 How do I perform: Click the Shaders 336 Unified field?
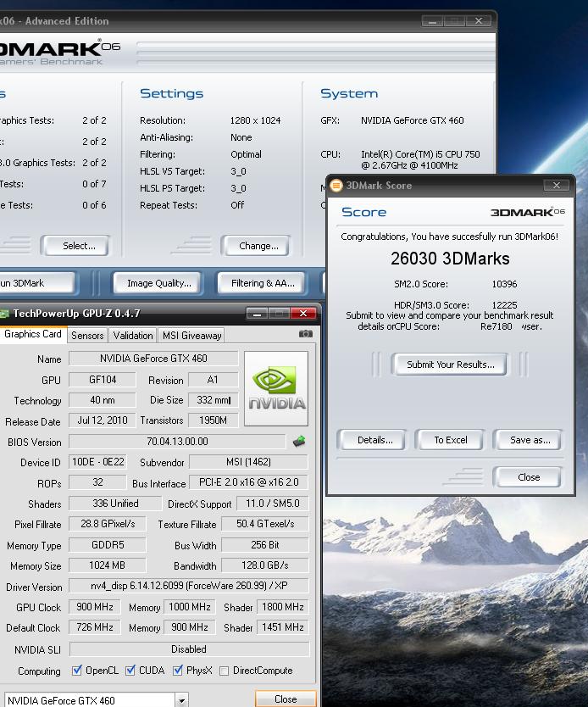point(115,504)
